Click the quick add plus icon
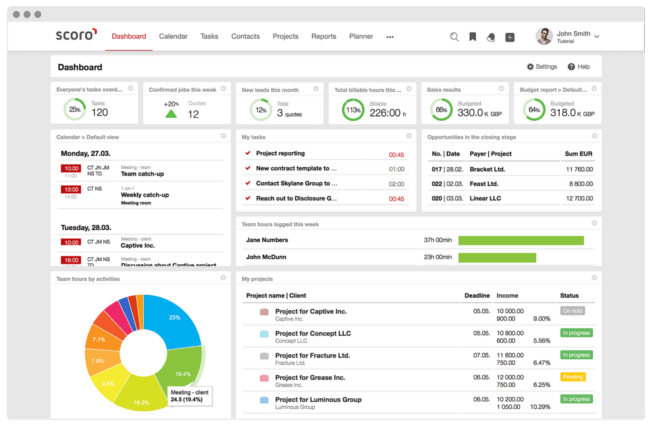 coord(510,37)
